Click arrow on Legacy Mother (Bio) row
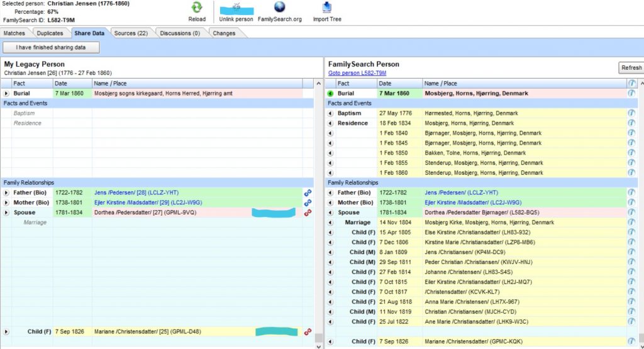644x349 pixels. click(6, 202)
